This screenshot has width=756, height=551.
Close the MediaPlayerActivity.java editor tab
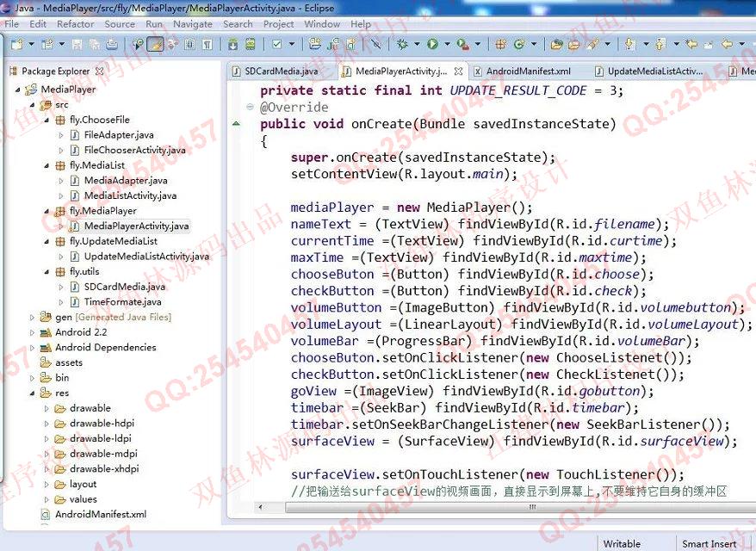click(x=459, y=71)
